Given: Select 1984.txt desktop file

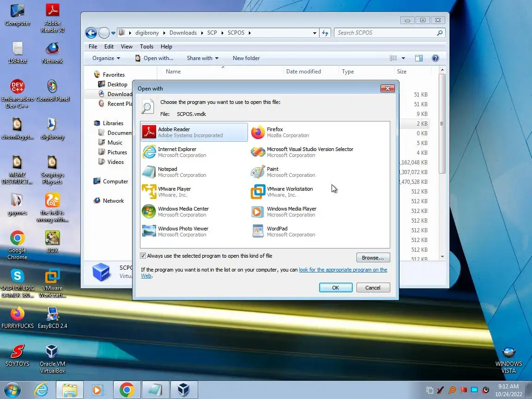Looking at the screenshot, I should click(x=17, y=53).
